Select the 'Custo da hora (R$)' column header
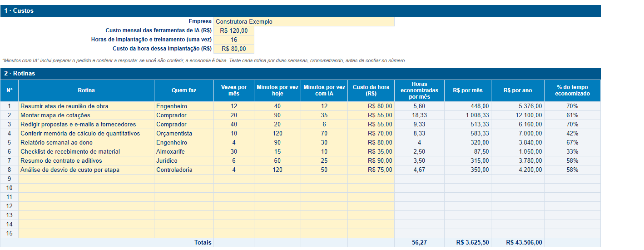Screen dimensions: 644x250 click(x=371, y=90)
